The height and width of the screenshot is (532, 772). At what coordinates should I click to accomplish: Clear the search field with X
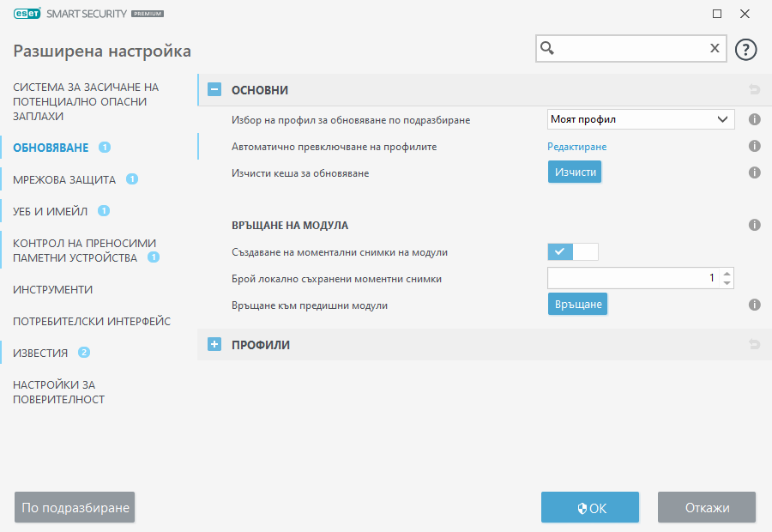[x=715, y=48]
